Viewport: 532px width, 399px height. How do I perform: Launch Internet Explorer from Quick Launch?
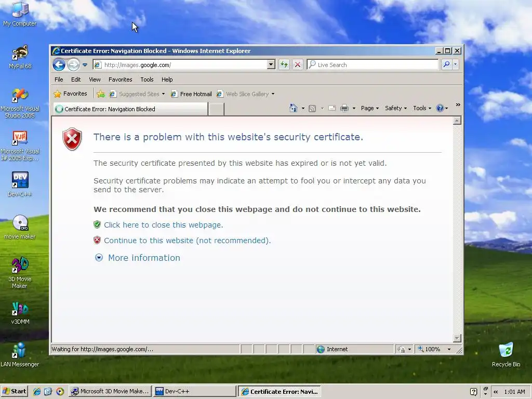pos(37,391)
